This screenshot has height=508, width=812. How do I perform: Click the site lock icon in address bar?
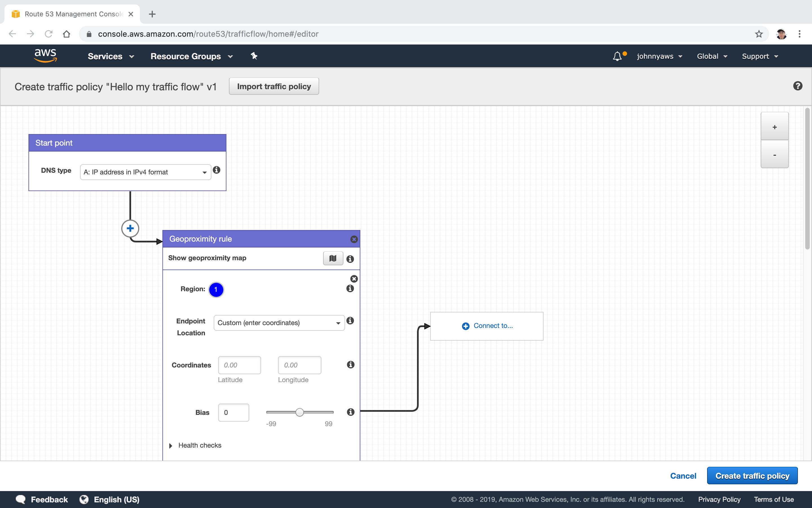coord(89,34)
